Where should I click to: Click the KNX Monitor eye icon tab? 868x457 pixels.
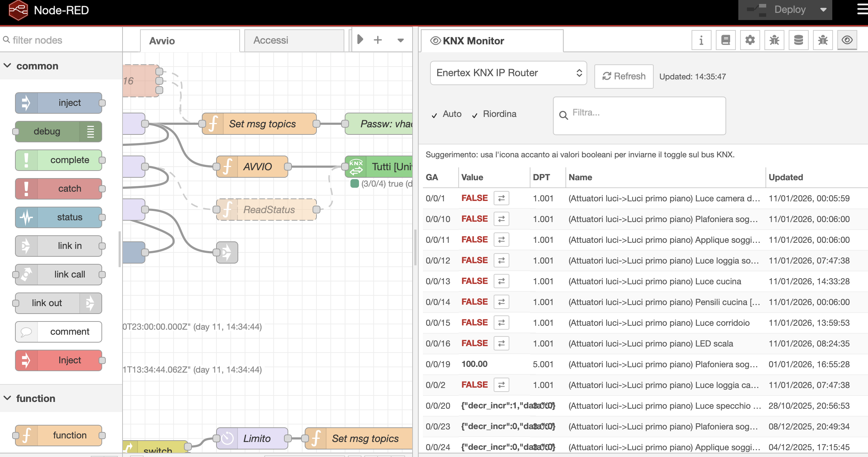(847, 40)
